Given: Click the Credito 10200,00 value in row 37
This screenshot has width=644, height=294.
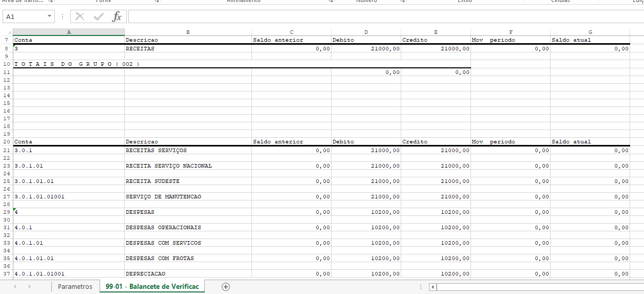Looking at the screenshot, I should pyautogui.click(x=436, y=273).
